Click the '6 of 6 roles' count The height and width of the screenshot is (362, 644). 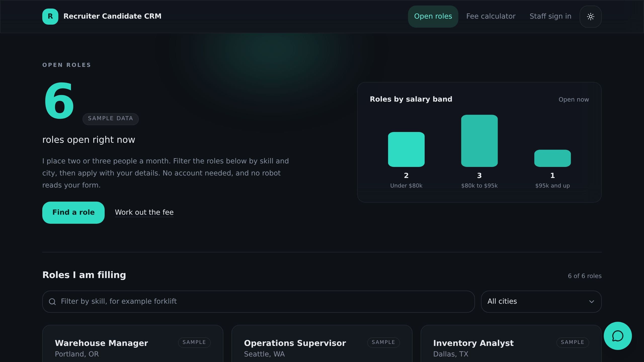click(585, 276)
